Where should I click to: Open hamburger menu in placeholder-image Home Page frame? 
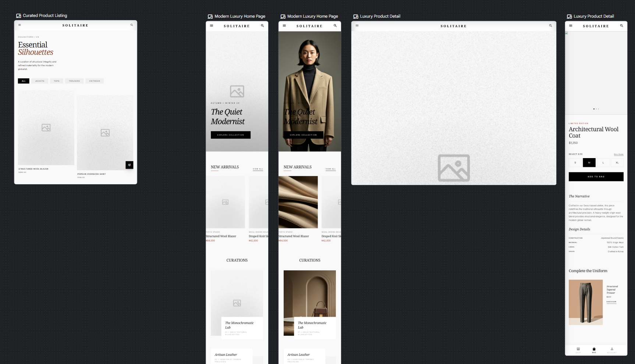(212, 26)
